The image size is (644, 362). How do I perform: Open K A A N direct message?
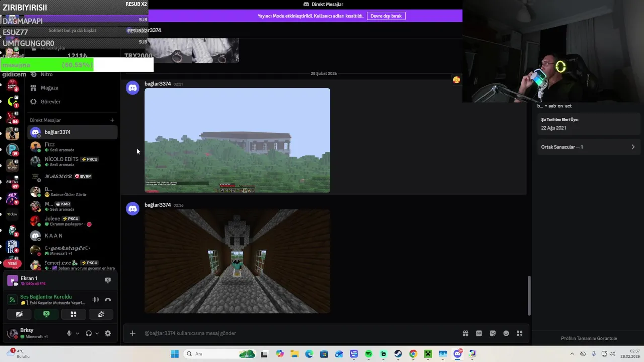(x=72, y=236)
